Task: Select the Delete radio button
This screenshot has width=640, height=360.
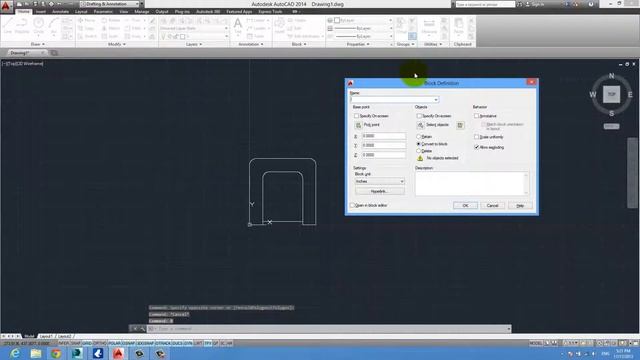Action: (x=418, y=151)
